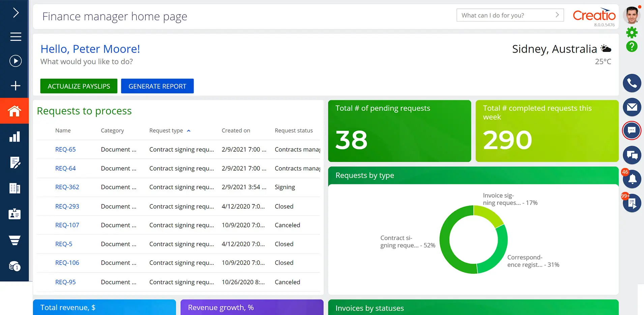644x315 pixels.
Task: Click the Home section in sidebar
Action: point(14,111)
